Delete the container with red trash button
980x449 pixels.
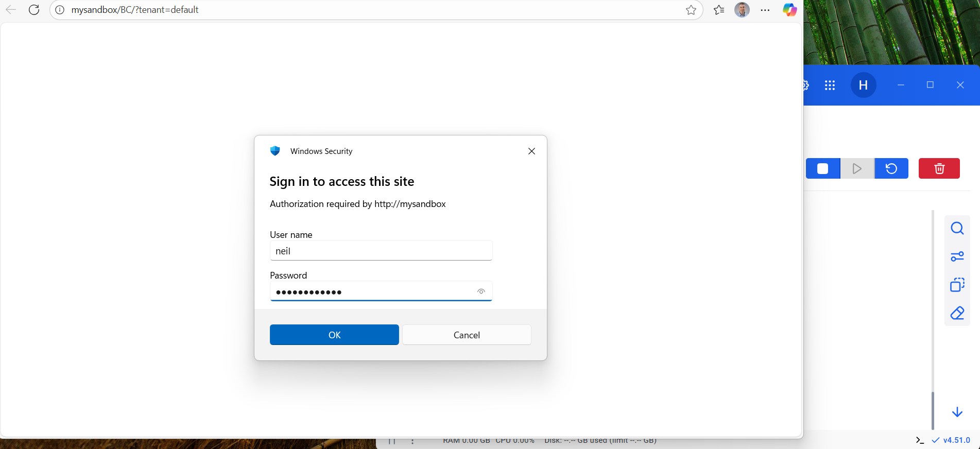[939, 168]
